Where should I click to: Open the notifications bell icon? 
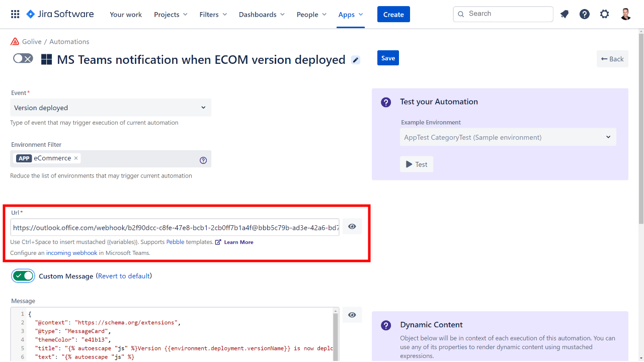(565, 14)
